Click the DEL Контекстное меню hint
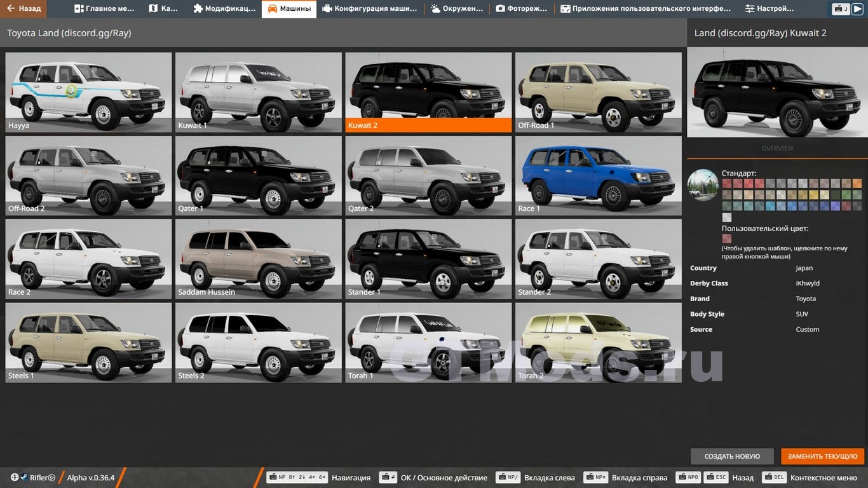868x488 pixels. [x=810, y=477]
